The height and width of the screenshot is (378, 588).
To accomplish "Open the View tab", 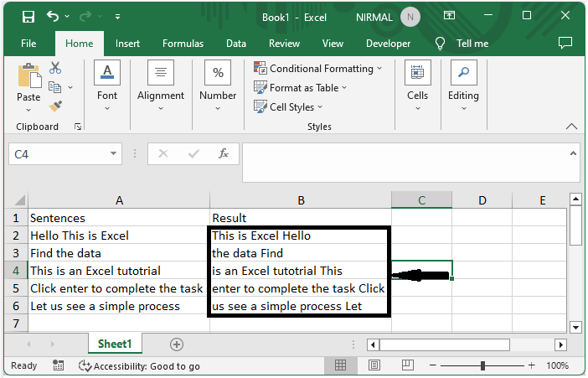I will point(333,44).
